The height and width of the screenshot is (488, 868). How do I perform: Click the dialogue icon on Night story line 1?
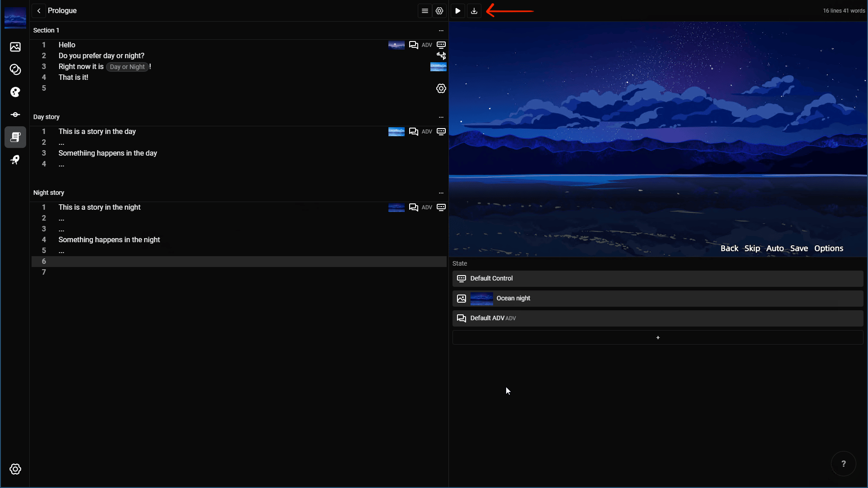pyautogui.click(x=413, y=207)
